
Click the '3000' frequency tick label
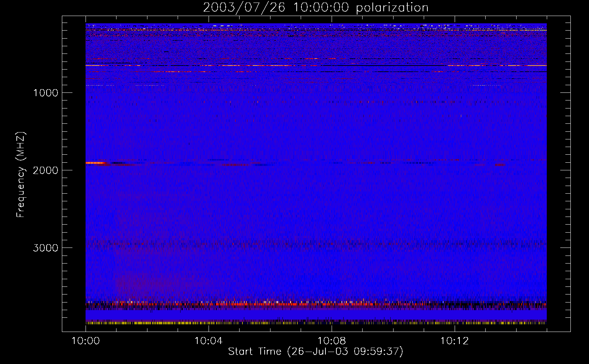pos(46,248)
